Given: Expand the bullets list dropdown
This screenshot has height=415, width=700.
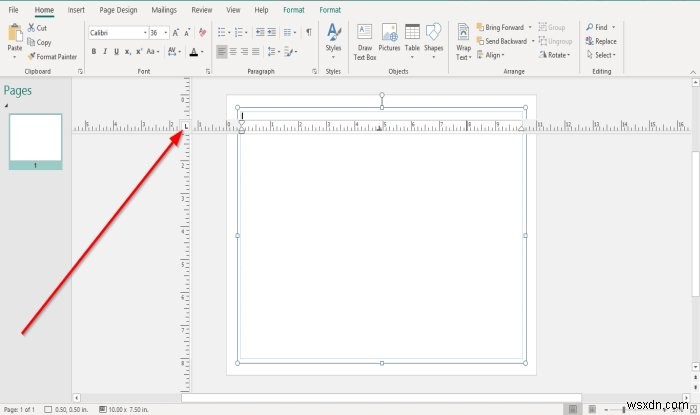Looking at the screenshot, I should pyautogui.click(x=229, y=33).
